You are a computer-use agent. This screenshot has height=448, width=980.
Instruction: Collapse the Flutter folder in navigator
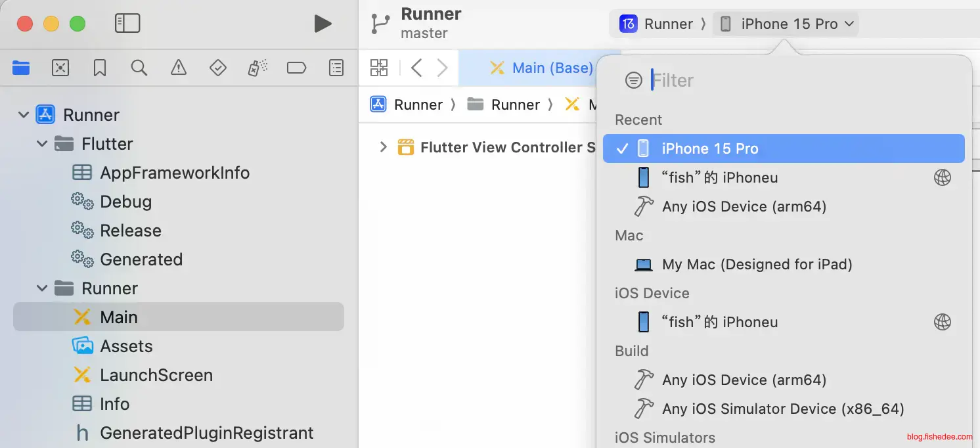[x=42, y=144]
